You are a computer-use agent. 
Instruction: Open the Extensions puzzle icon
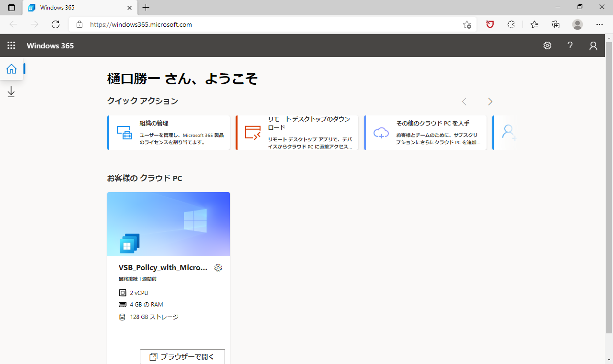[x=511, y=24]
